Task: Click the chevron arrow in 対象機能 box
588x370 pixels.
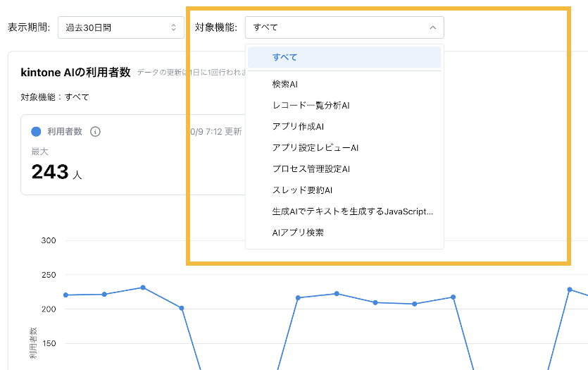Action: (x=433, y=27)
